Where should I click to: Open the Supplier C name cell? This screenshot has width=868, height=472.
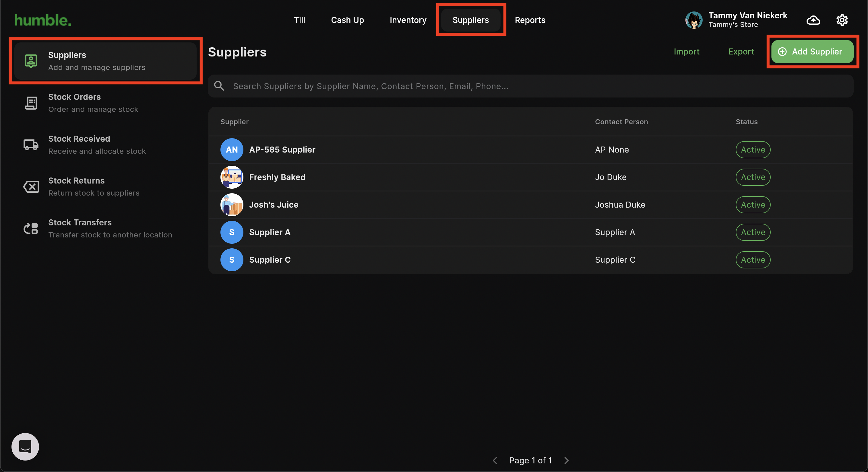(270, 260)
